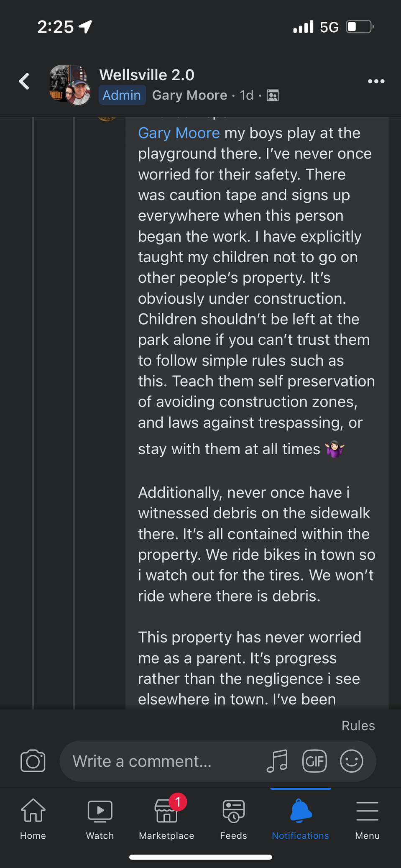Tap the back arrow in header
401x868 pixels.
(24, 81)
